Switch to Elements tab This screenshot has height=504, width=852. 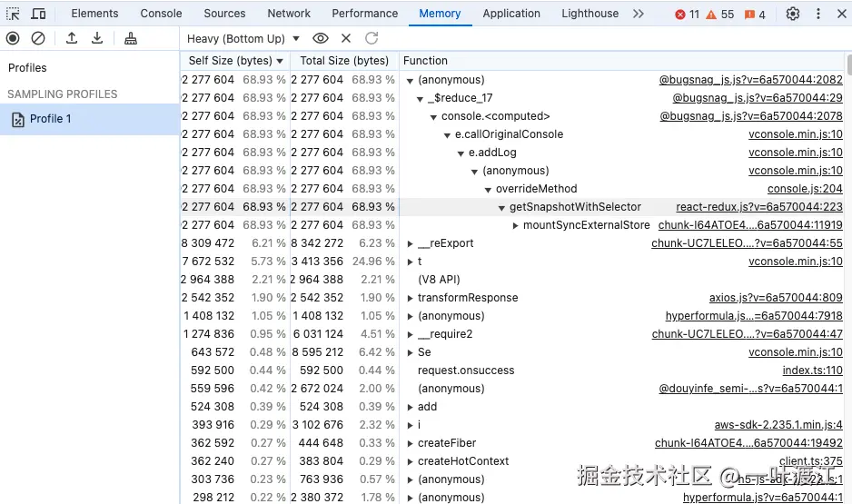94,14
